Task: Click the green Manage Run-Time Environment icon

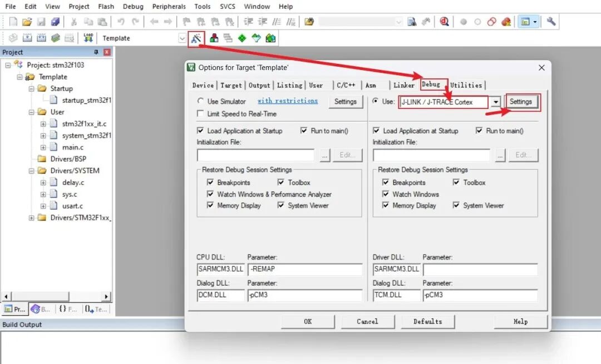Action: pos(242,38)
